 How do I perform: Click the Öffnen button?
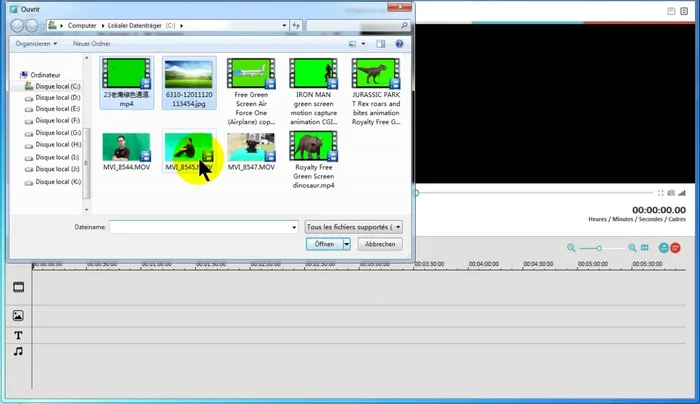(x=325, y=244)
